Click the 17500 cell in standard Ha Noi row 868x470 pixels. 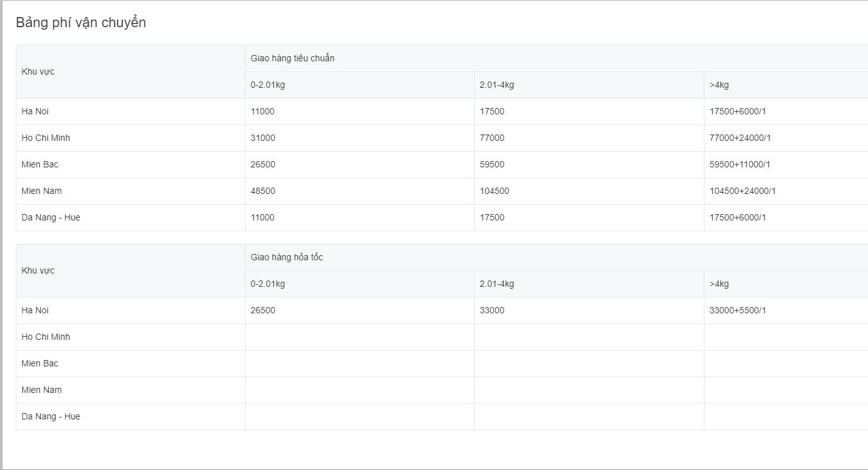(x=492, y=111)
